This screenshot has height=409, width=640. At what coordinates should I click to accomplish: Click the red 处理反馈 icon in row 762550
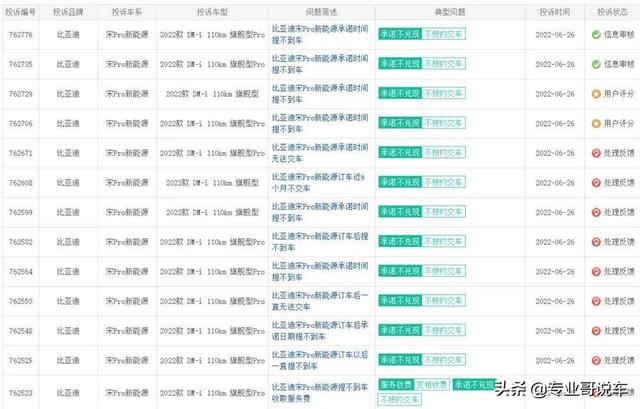click(x=596, y=301)
